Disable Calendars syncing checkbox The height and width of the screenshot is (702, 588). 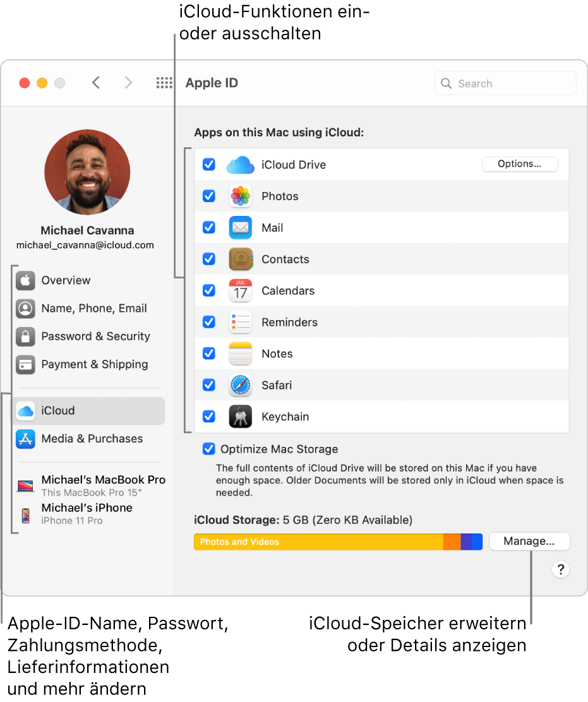click(208, 290)
